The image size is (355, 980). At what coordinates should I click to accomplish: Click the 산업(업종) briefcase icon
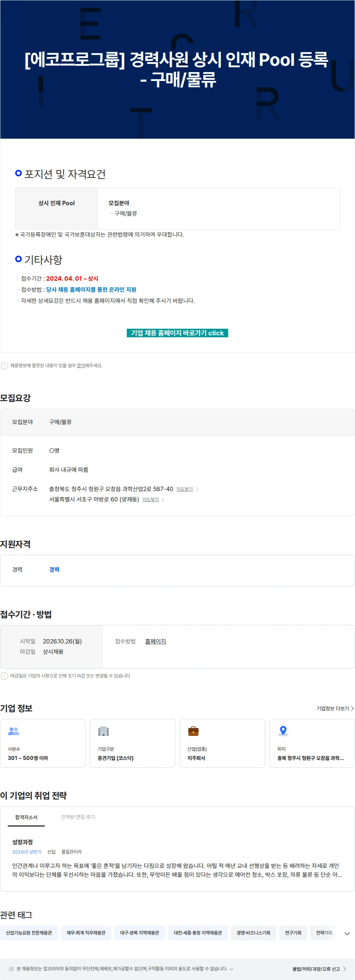pos(193,731)
